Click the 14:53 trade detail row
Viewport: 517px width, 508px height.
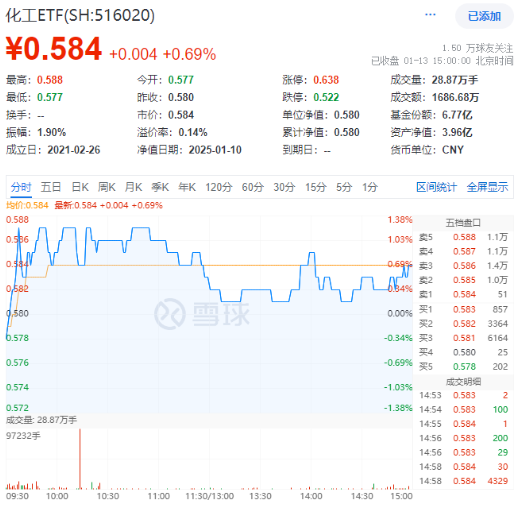coord(463,395)
